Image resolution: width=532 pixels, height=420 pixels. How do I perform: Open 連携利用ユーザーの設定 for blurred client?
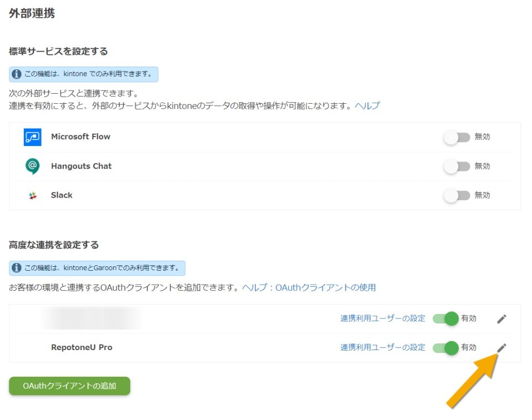[x=383, y=318]
